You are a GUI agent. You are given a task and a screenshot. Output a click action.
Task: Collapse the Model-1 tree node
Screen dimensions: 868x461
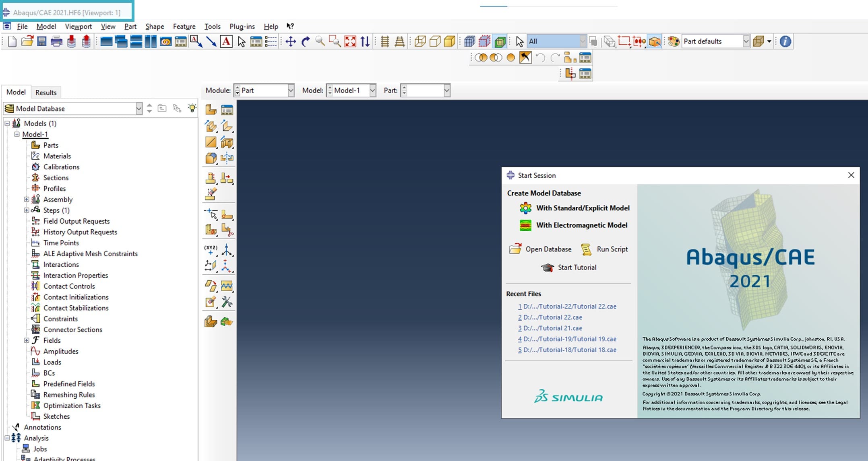pos(17,134)
